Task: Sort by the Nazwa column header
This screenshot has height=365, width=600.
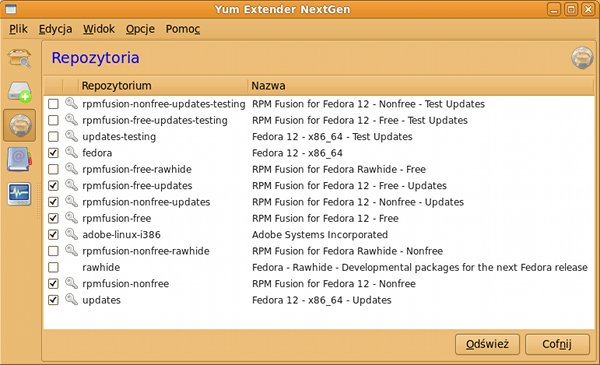Action: [x=420, y=86]
